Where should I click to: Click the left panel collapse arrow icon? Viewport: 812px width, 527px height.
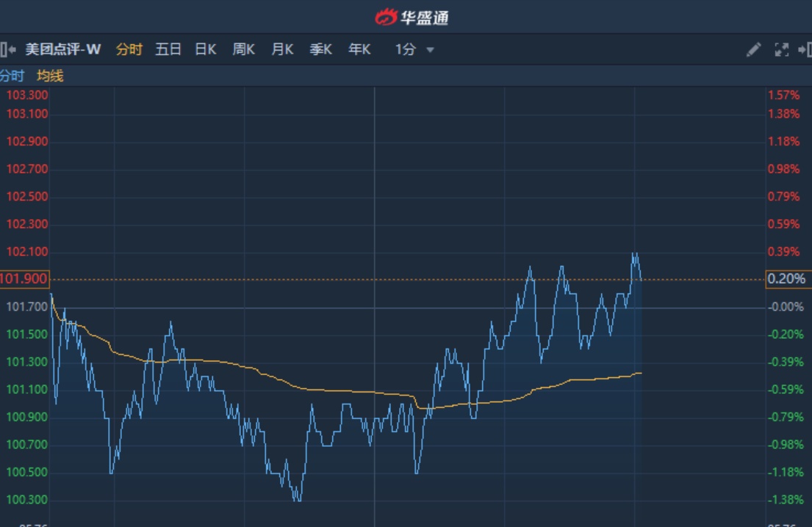(x=7, y=50)
